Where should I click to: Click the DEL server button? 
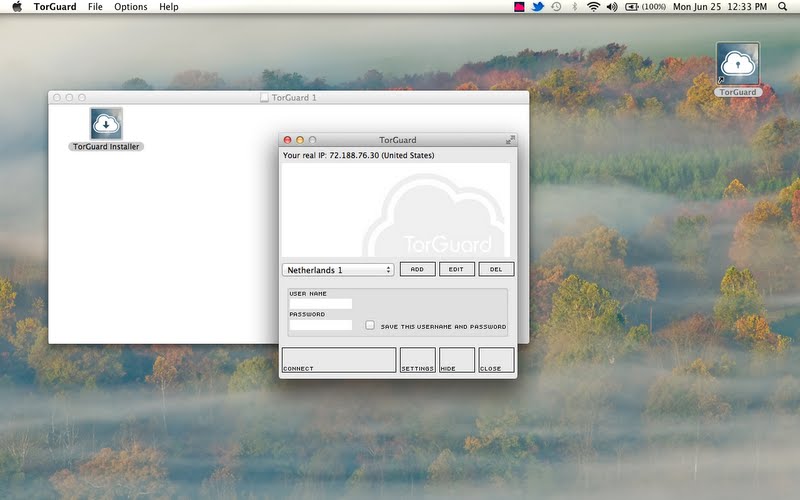tap(496, 269)
